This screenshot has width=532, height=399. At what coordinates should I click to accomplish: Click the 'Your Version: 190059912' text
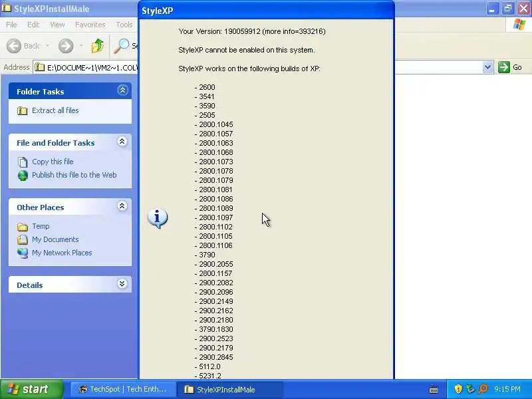tap(219, 31)
